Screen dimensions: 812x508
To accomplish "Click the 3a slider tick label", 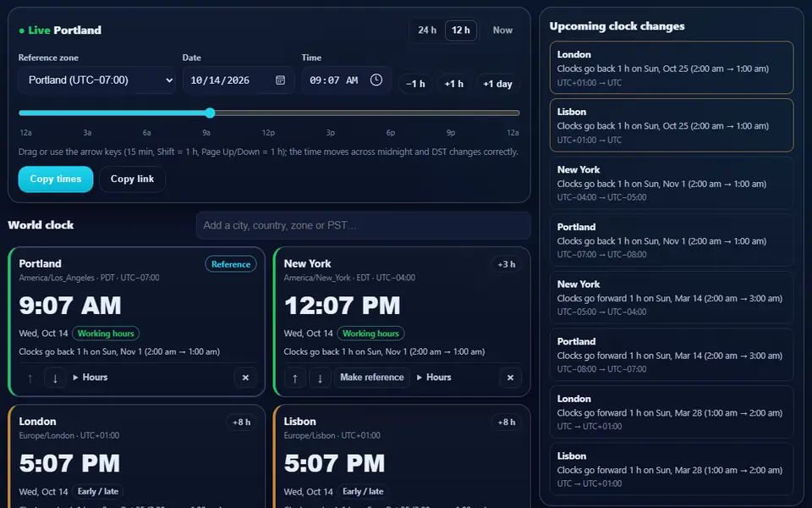I will [87, 133].
